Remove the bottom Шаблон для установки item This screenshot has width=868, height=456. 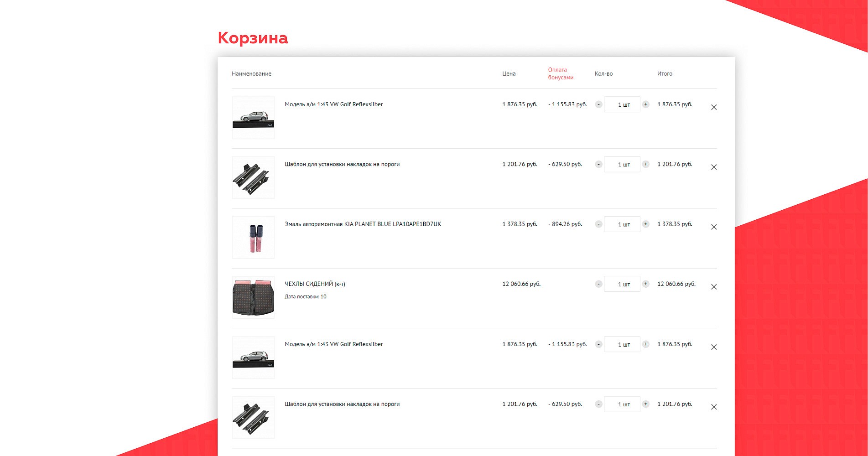click(x=714, y=407)
